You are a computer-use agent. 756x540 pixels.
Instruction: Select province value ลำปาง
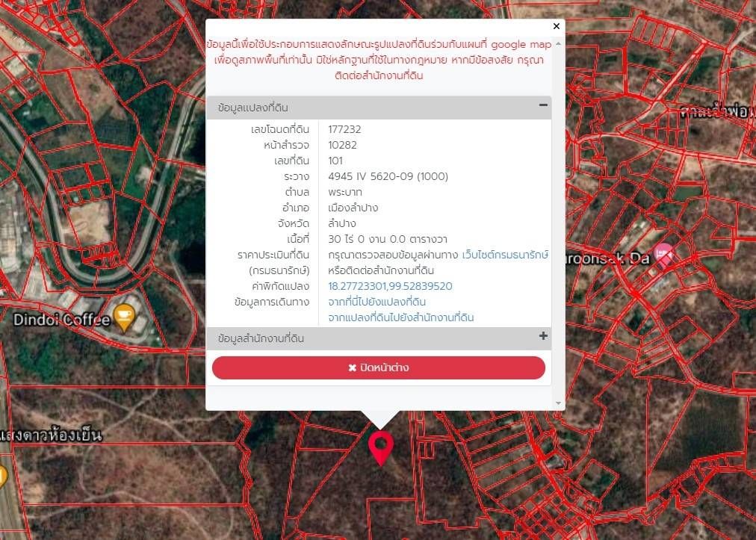coord(342,223)
